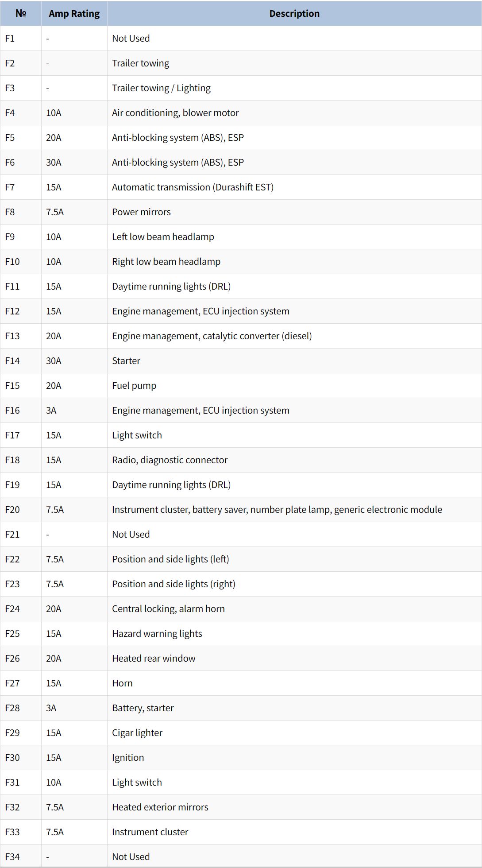The image size is (482, 868).
Task: Select the Starter description in F14 row
Action: (126, 361)
